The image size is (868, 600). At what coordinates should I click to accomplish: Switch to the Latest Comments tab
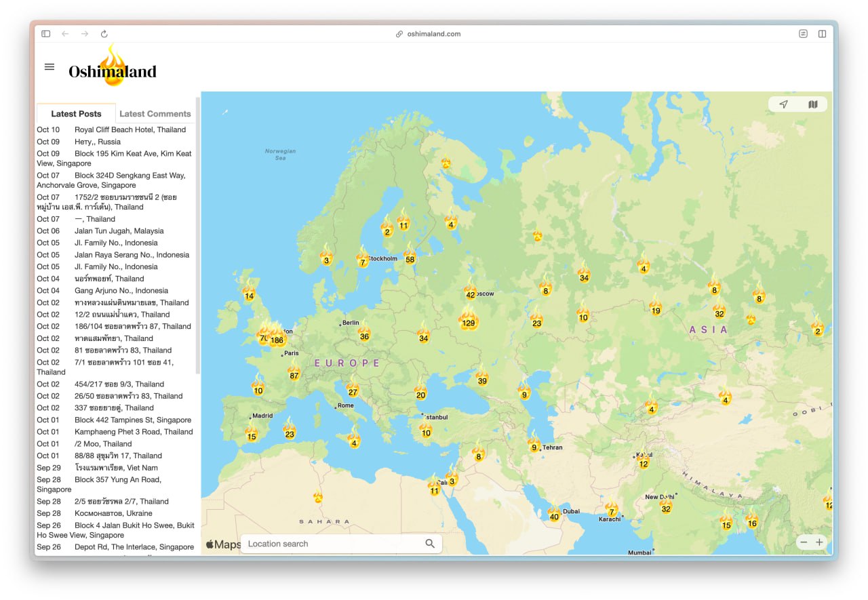click(155, 114)
